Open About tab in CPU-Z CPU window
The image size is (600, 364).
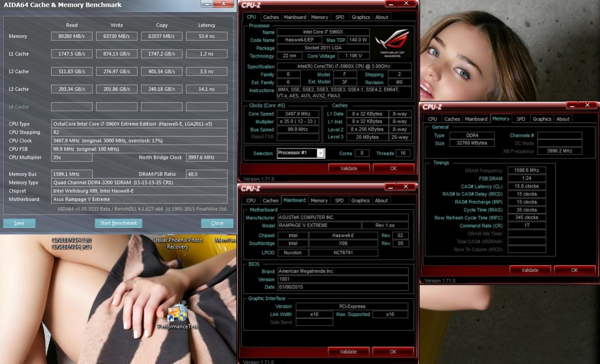coord(382,17)
